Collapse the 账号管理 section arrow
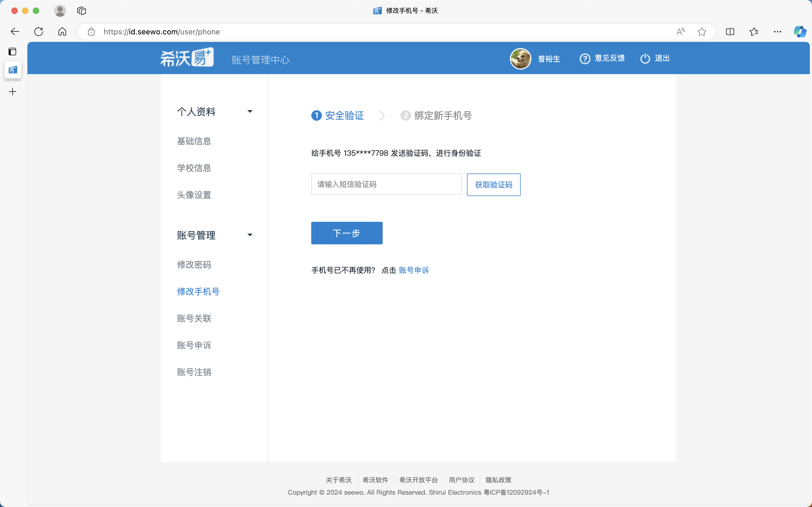 [250, 235]
